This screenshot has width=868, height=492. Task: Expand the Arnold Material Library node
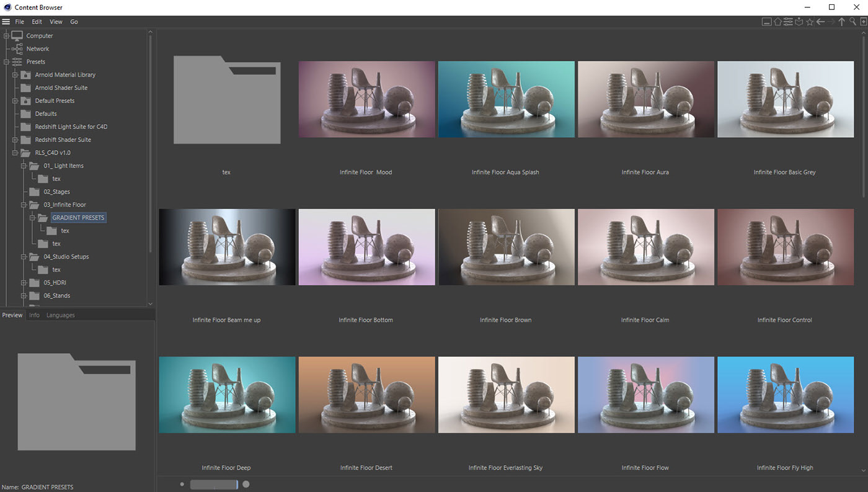(15, 75)
